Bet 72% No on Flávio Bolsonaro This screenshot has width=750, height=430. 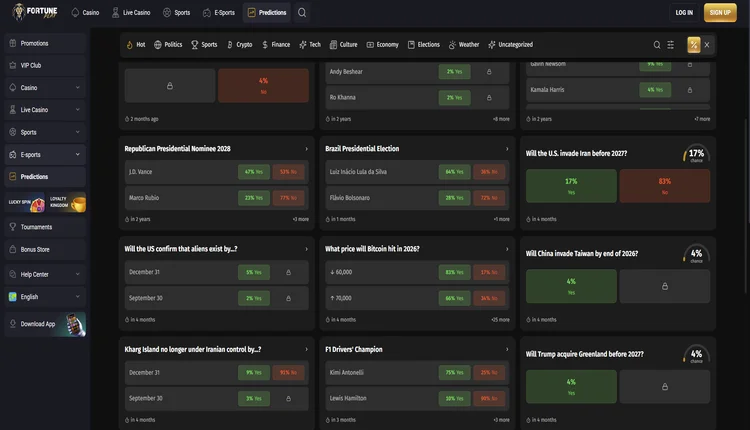tap(489, 198)
